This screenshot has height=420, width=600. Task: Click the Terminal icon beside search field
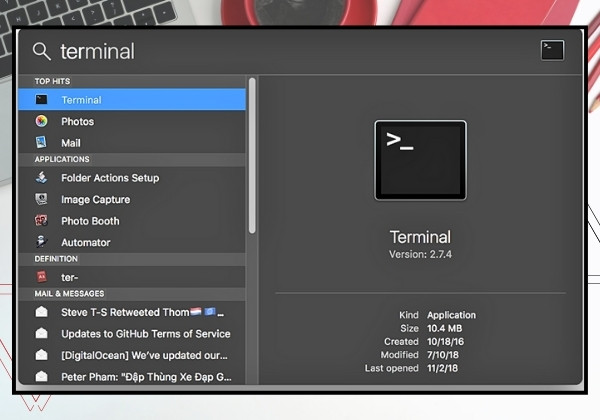[x=552, y=50]
